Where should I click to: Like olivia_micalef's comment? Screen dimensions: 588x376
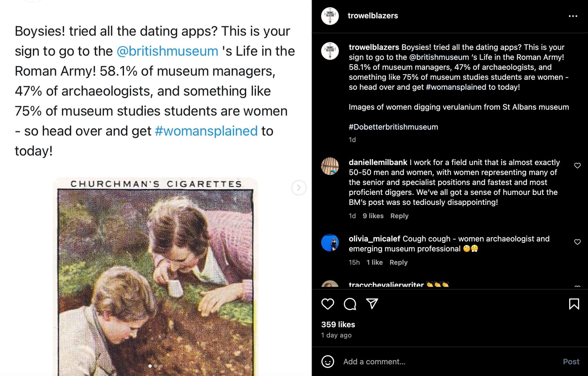[x=577, y=242]
